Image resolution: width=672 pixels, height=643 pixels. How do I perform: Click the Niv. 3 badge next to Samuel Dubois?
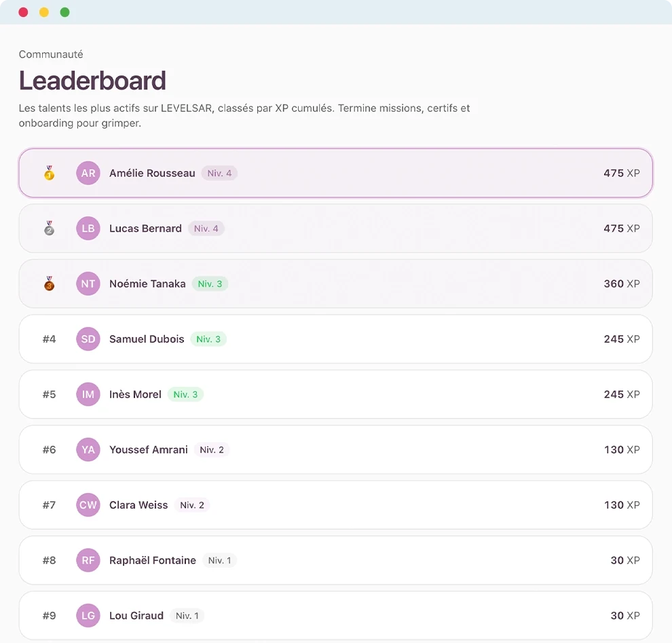click(208, 339)
